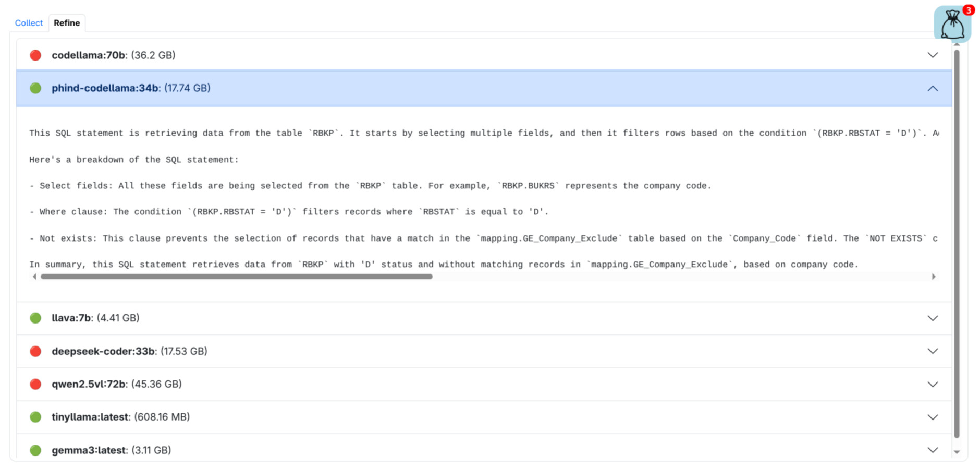Click the green status dot for tinyllama:latest
980x467 pixels.
(x=35, y=417)
